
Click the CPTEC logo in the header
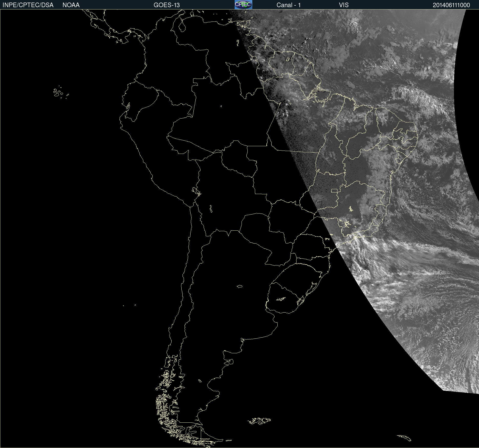(243, 5)
